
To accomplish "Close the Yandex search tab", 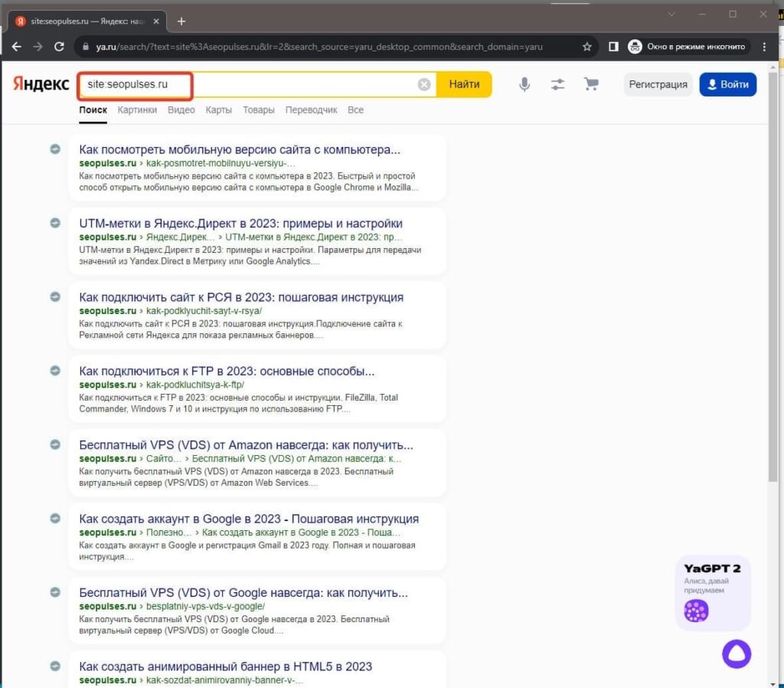I will [156, 21].
